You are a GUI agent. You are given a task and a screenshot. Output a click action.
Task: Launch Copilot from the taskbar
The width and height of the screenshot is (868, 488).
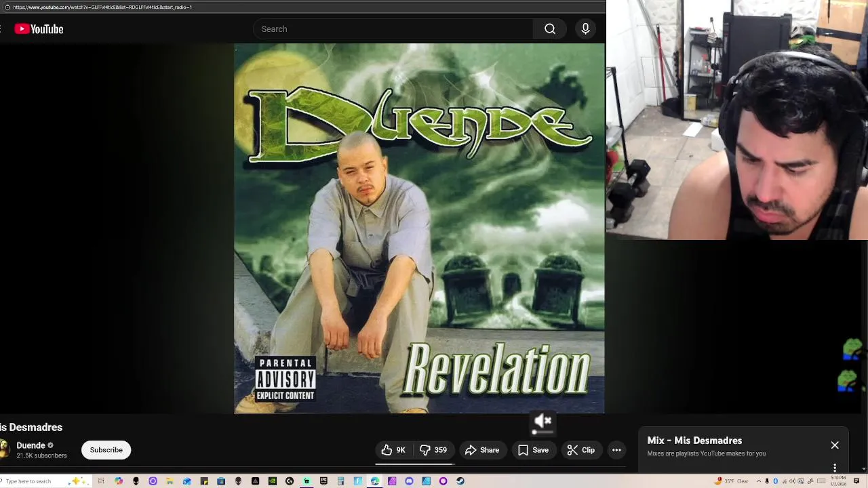(x=119, y=481)
